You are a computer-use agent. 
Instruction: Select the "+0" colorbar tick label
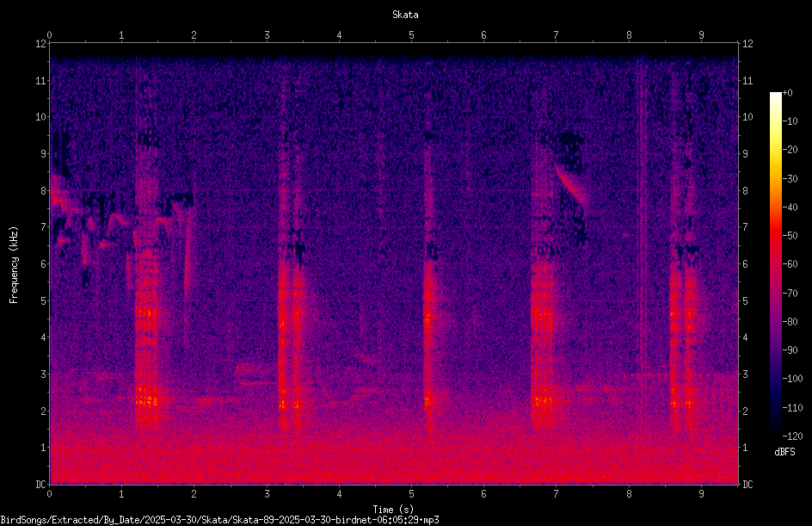[787, 93]
